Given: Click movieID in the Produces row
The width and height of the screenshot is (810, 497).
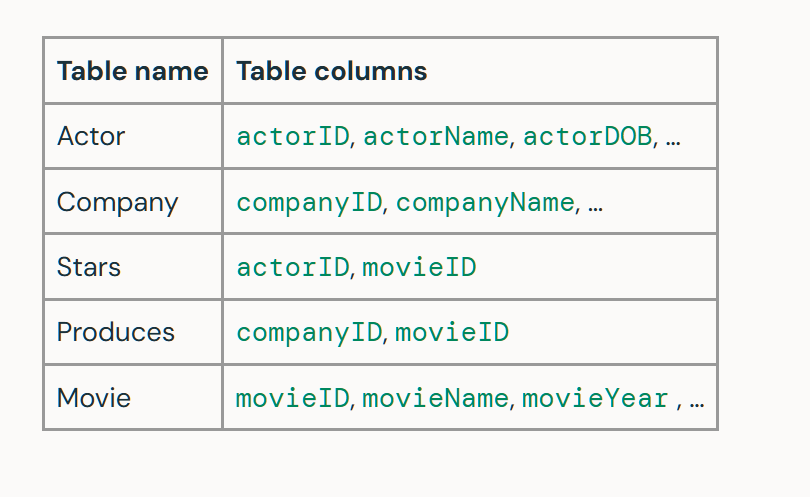Looking at the screenshot, I should [x=452, y=332].
